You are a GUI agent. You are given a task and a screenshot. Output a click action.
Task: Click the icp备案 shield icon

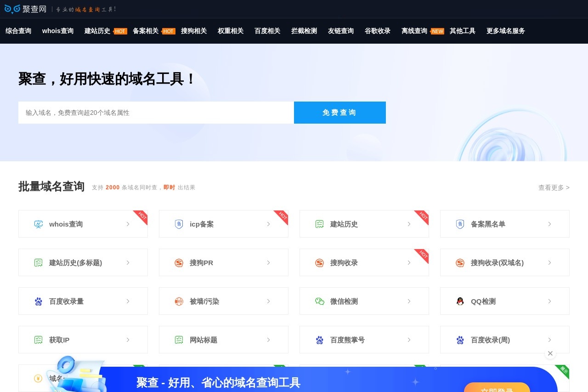click(x=179, y=224)
